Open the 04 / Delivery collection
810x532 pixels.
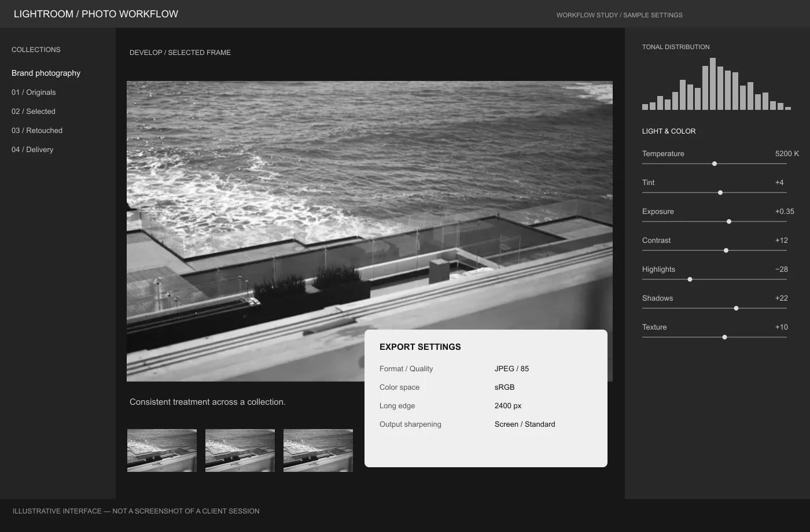[x=32, y=149]
